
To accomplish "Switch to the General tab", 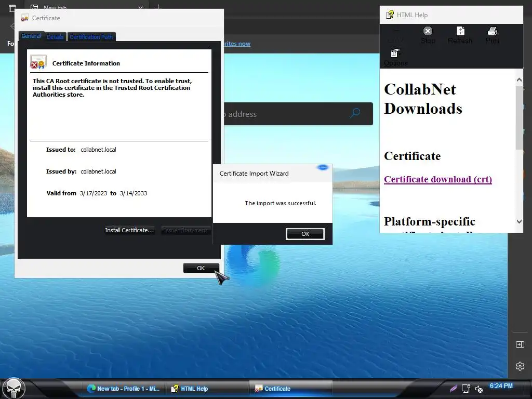I will (31, 36).
